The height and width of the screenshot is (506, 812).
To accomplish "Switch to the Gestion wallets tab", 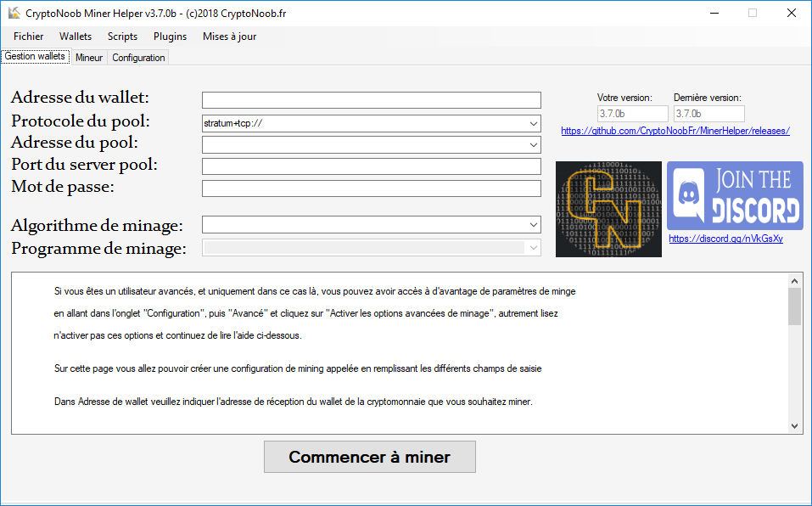I will click(x=36, y=56).
